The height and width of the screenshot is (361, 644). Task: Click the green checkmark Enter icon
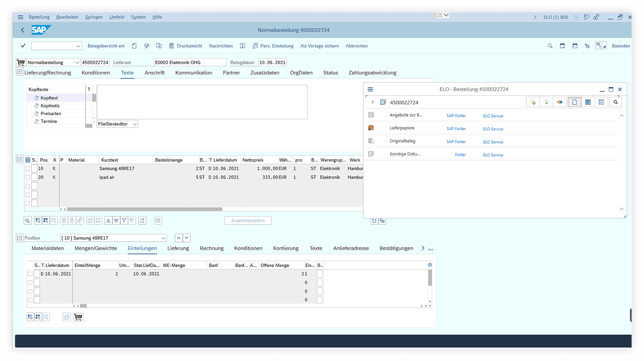[x=23, y=46]
